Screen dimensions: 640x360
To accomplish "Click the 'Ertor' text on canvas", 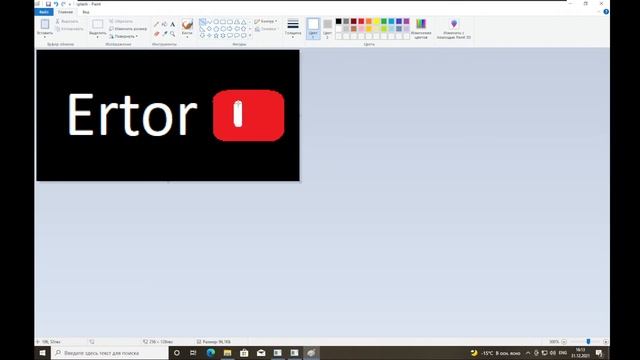I will (x=132, y=115).
